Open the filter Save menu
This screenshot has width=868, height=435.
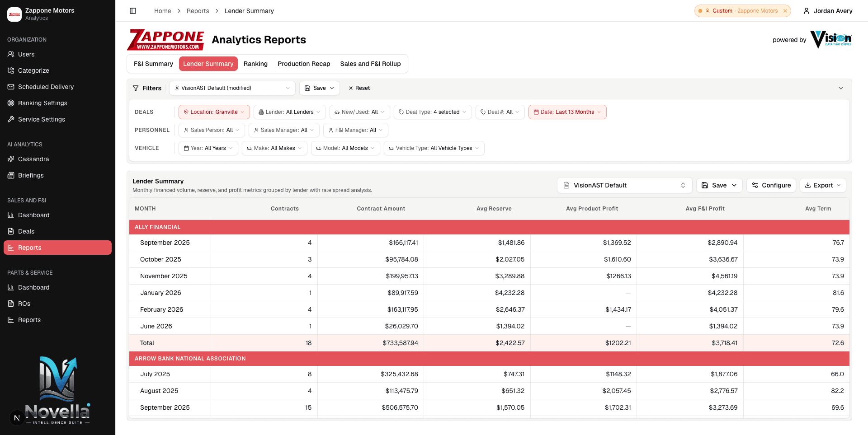coord(319,88)
